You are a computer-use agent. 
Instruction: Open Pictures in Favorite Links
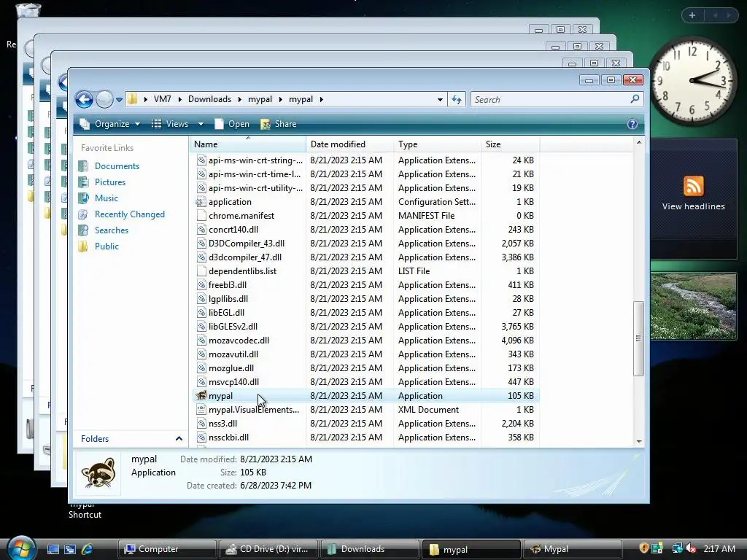tap(110, 182)
